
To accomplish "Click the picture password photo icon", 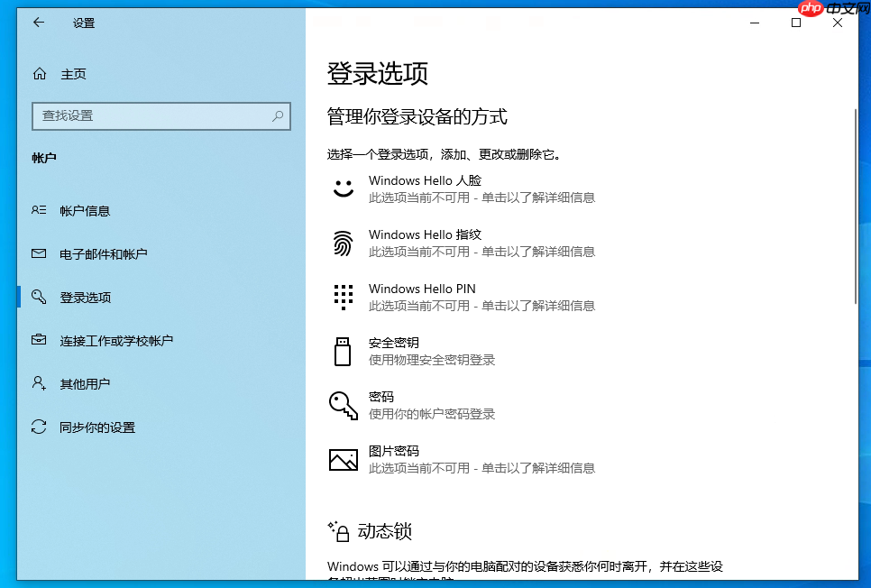I will 343,459.
